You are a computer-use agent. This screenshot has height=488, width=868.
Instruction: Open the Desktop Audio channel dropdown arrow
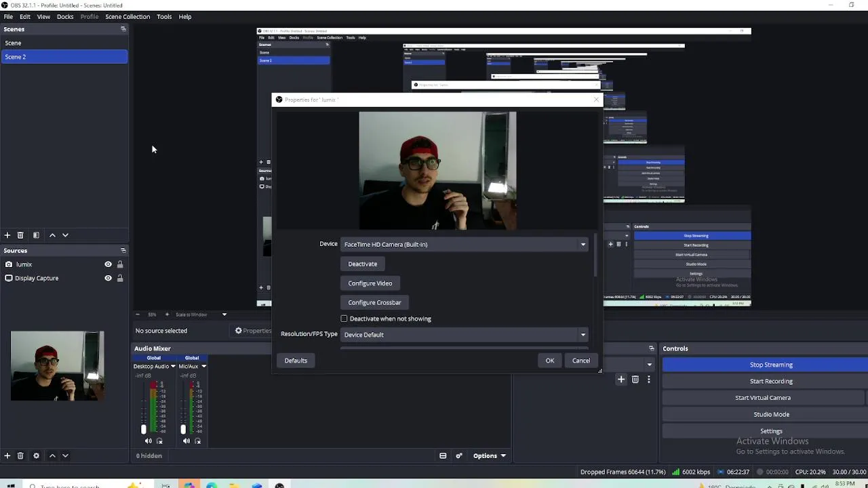point(173,367)
